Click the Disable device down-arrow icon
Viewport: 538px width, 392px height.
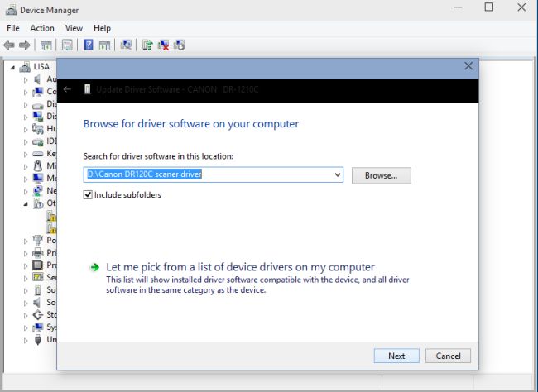coord(179,45)
